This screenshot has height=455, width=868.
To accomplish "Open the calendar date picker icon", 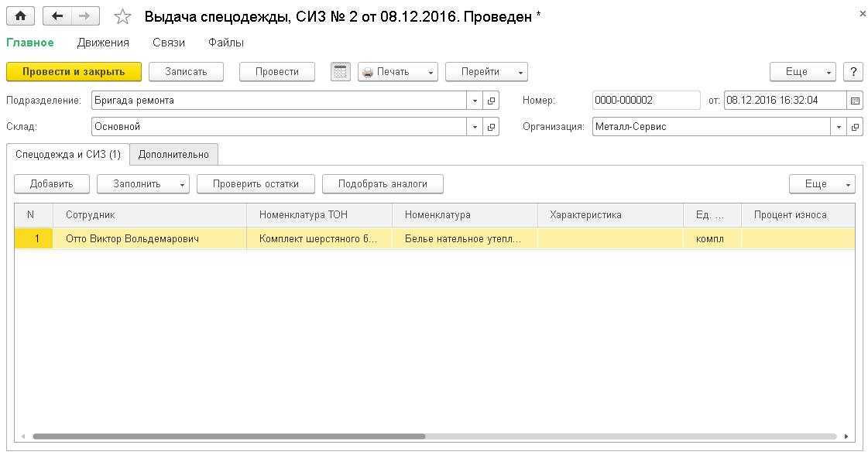I will (855, 101).
